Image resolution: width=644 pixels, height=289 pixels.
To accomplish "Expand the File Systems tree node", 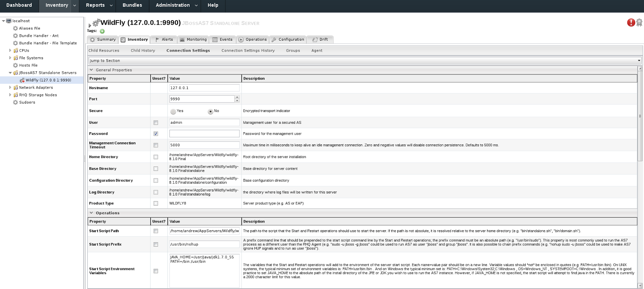I will (10, 58).
